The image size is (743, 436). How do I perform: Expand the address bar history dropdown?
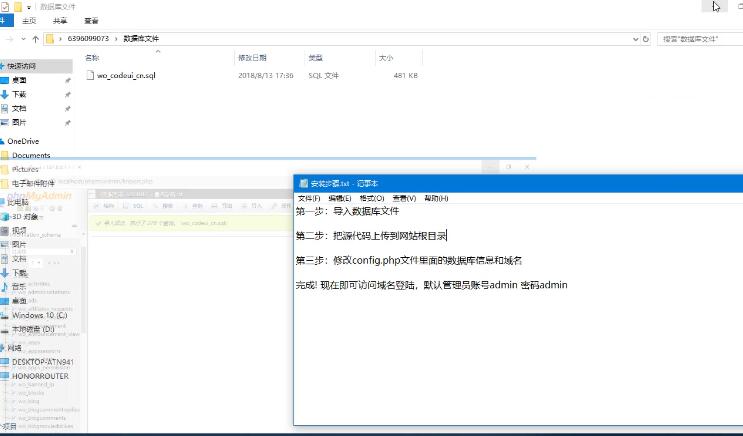(634, 39)
